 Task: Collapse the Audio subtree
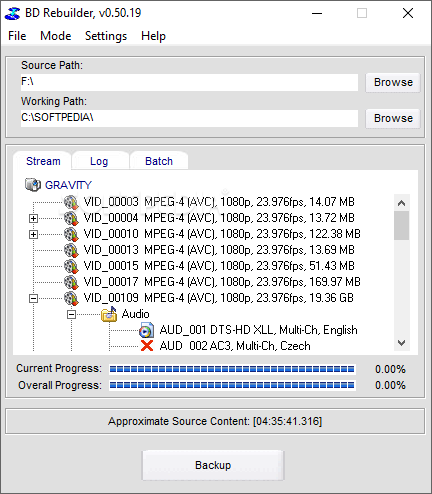click(71, 314)
